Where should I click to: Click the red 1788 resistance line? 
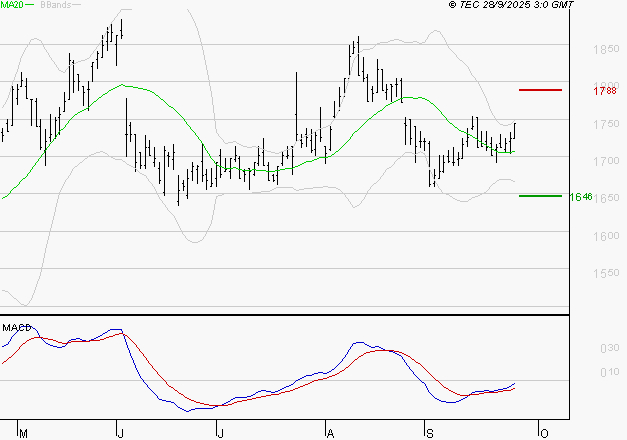point(541,90)
